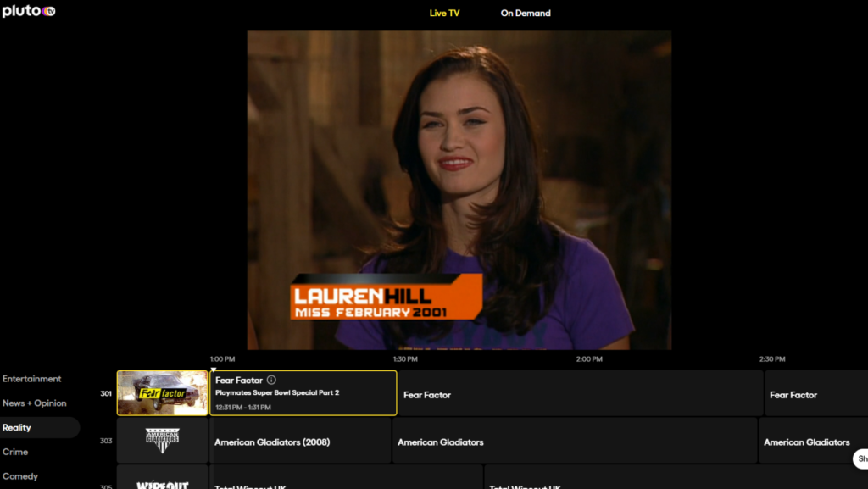Select the American Gladiators channel 303 logo

[162, 441]
